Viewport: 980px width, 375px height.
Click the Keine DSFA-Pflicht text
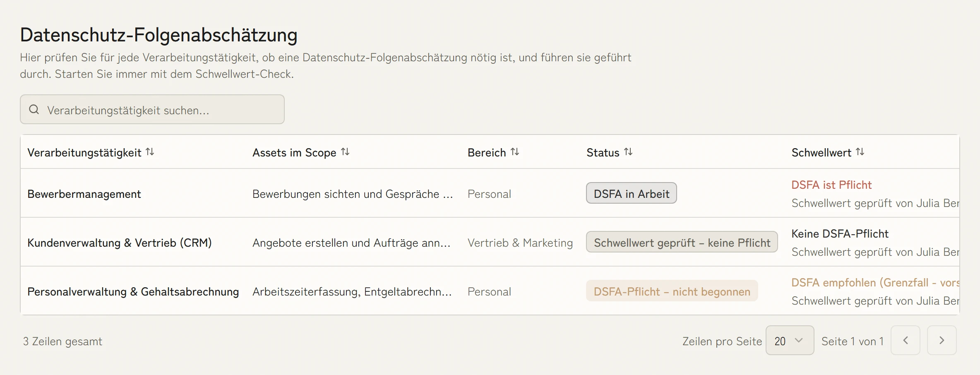pyautogui.click(x=840, y=234)
